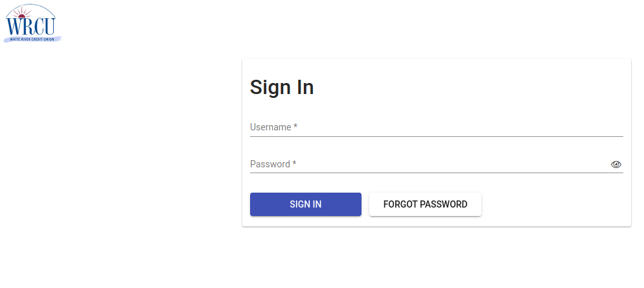Focus the Password input via its label
This screenshot has width=644, height=288.
[270, 164]
